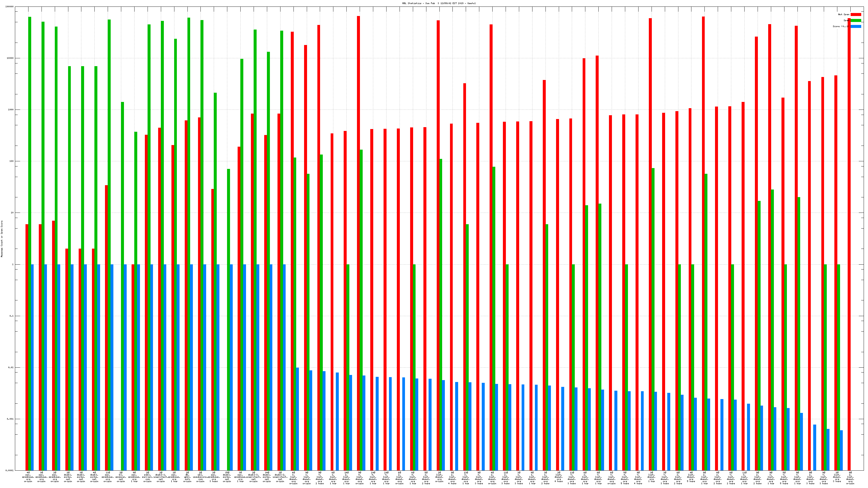Click the dnsbl-3.uceprotect.net origin axis label
Screen dimensions: 868x488
(253, 477)
